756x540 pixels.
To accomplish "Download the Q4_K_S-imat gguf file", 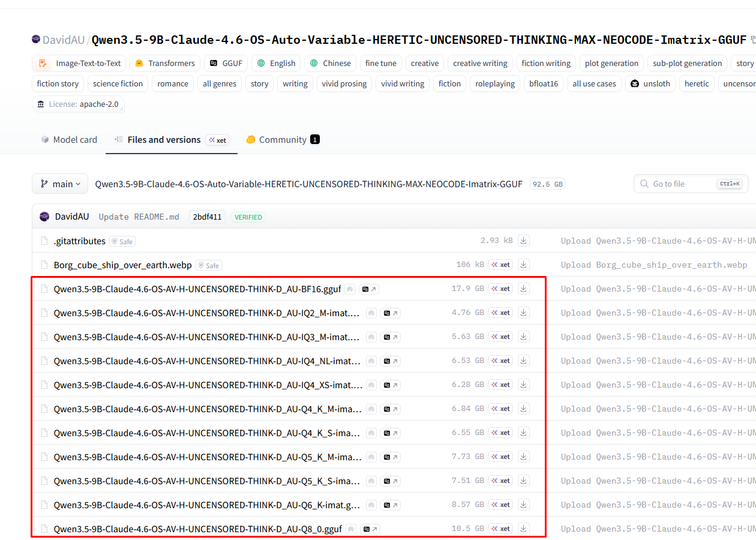I will click(524, 433).
